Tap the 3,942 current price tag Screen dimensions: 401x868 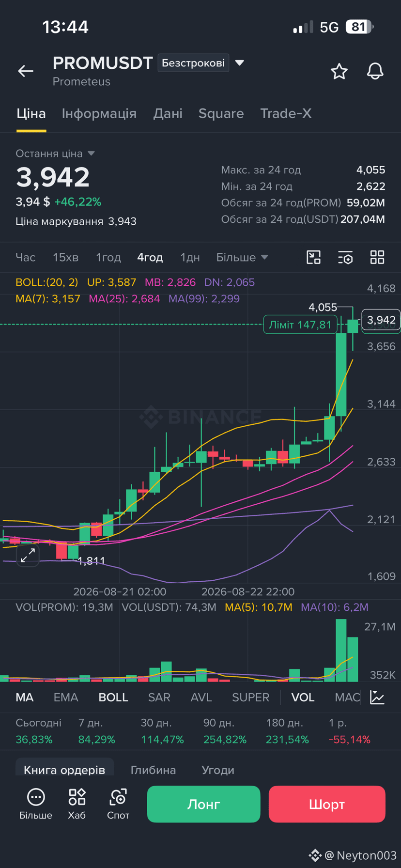tap(381, 320)
